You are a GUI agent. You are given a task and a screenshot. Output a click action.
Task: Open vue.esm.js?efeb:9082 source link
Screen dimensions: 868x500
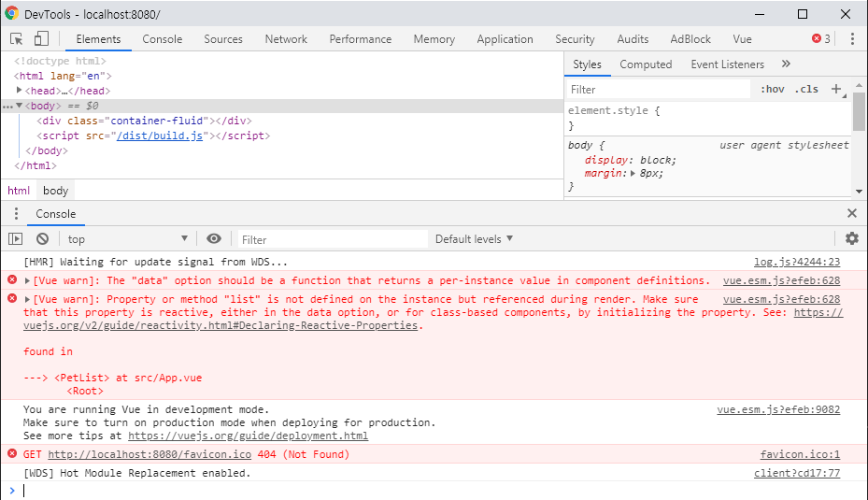pos(778,409)
